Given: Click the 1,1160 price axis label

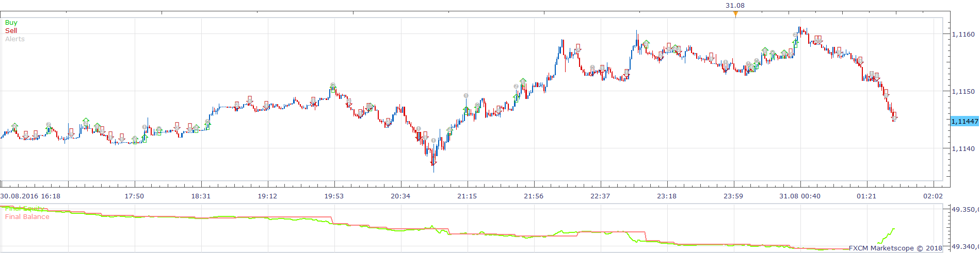Looking at the screenshot, I should [x=965, y=35].
